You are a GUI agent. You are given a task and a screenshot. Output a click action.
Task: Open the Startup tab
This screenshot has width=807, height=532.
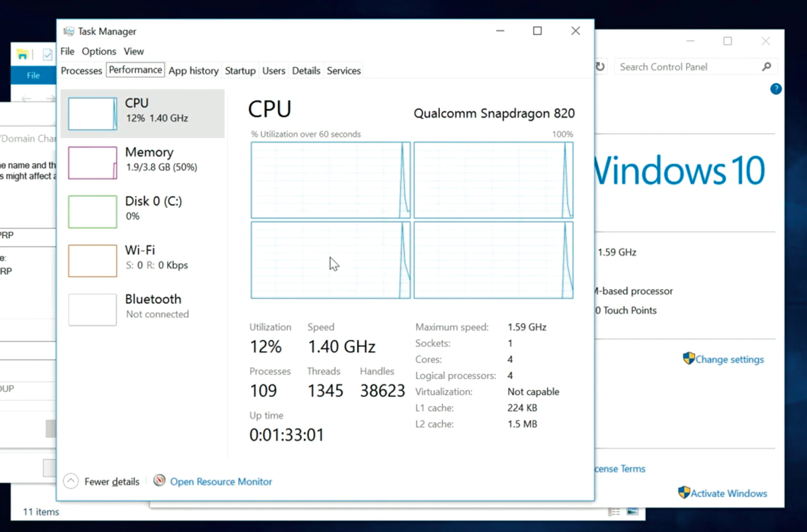(x=240, y=71)
